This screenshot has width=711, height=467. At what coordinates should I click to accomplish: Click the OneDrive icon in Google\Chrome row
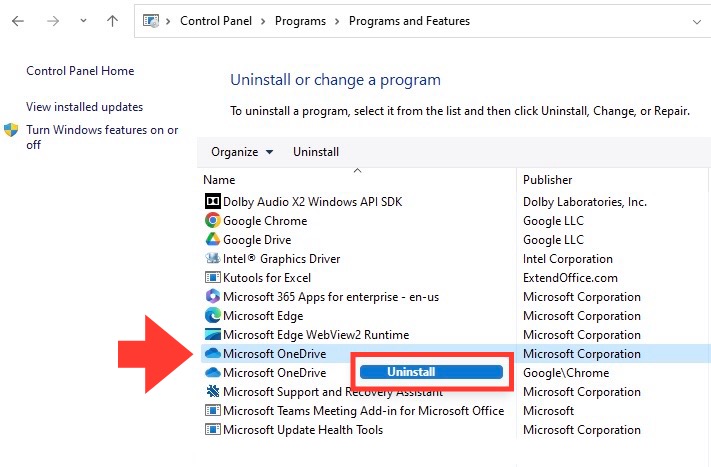(213, 372)
